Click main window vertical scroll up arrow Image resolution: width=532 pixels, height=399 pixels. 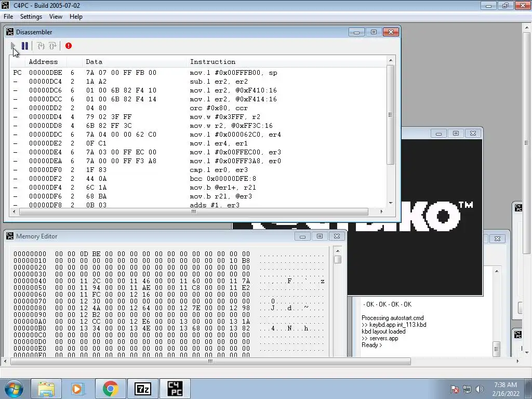coord(527,27)
